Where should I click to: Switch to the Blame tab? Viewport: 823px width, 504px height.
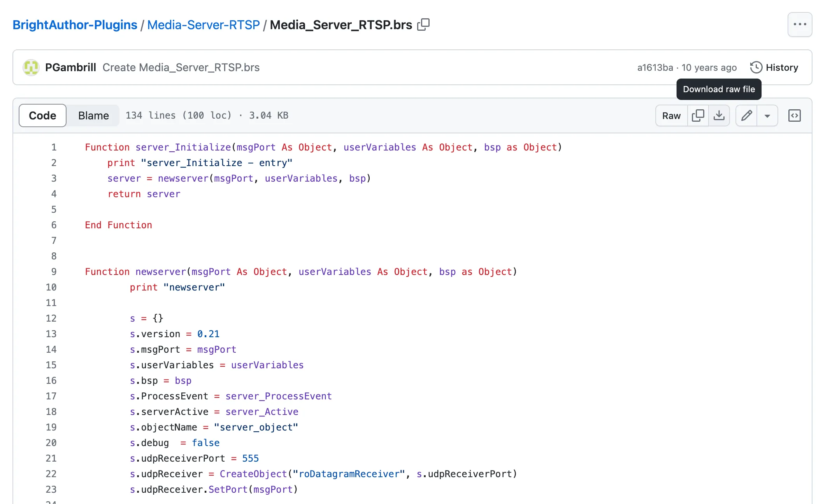tap(93, 115)
